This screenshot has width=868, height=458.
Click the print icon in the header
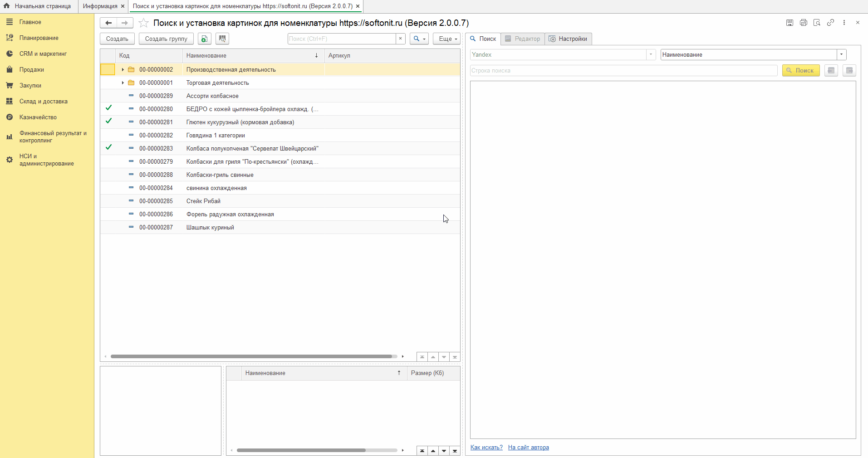tap(803, 23)
